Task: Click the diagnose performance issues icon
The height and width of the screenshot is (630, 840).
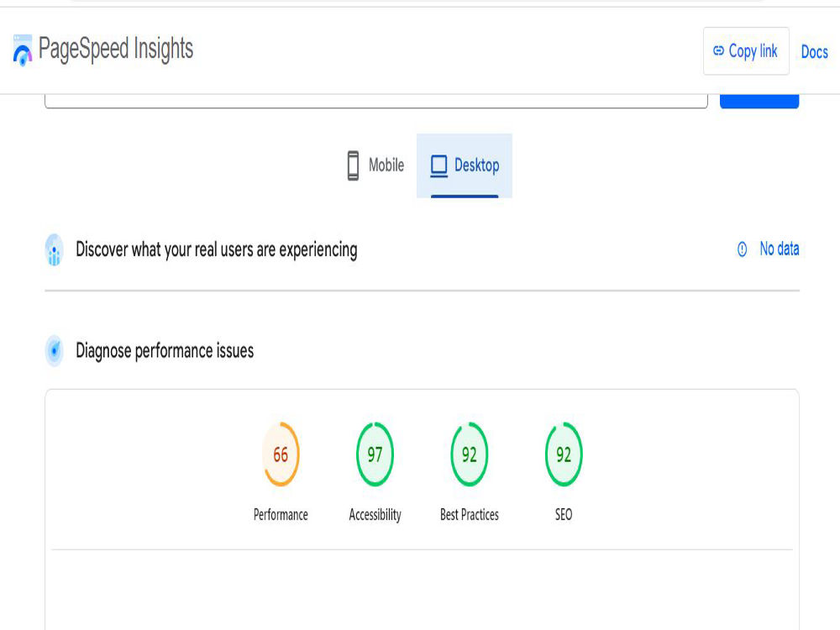Action: coord(54,351)
